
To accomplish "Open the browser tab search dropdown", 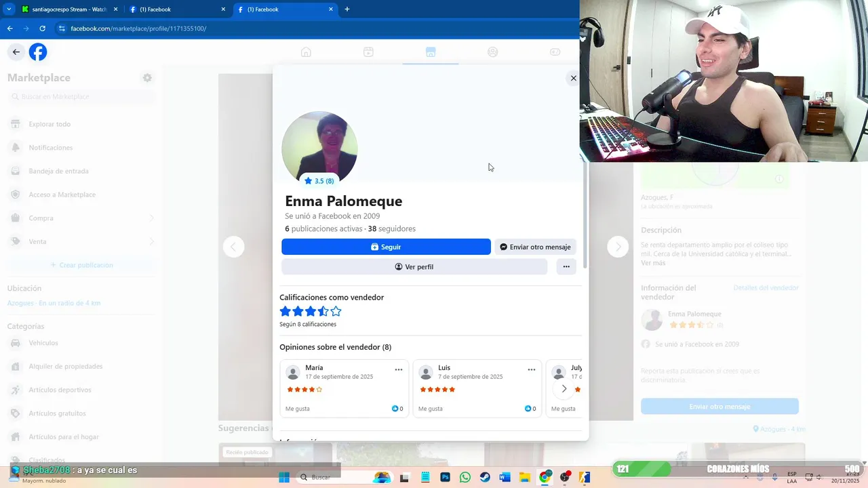I will pyautogui.click(x=8, y=9).
